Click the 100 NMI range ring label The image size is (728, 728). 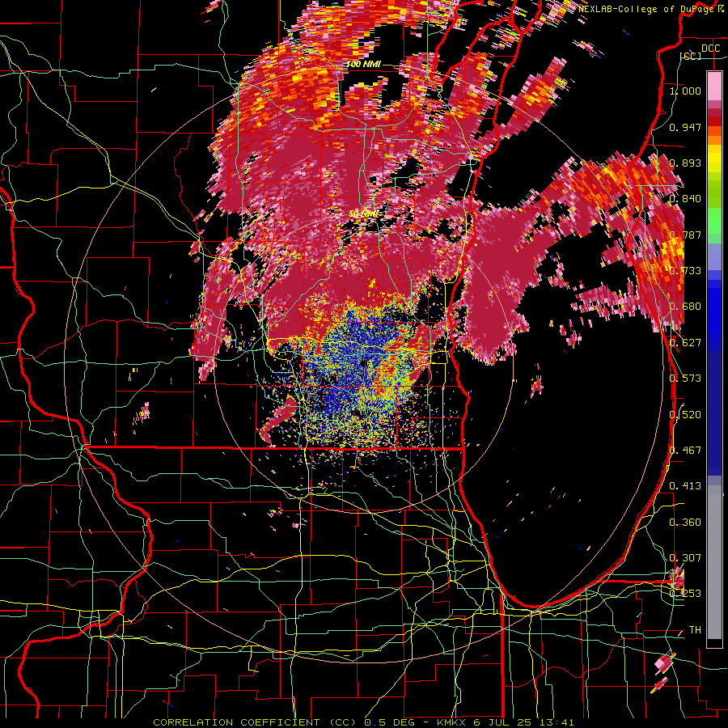click(x=363, y=64)
